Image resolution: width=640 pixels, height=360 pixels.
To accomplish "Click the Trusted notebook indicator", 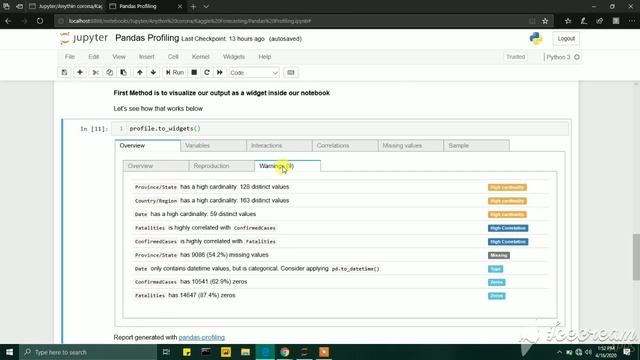I will (x=516, y=57).
